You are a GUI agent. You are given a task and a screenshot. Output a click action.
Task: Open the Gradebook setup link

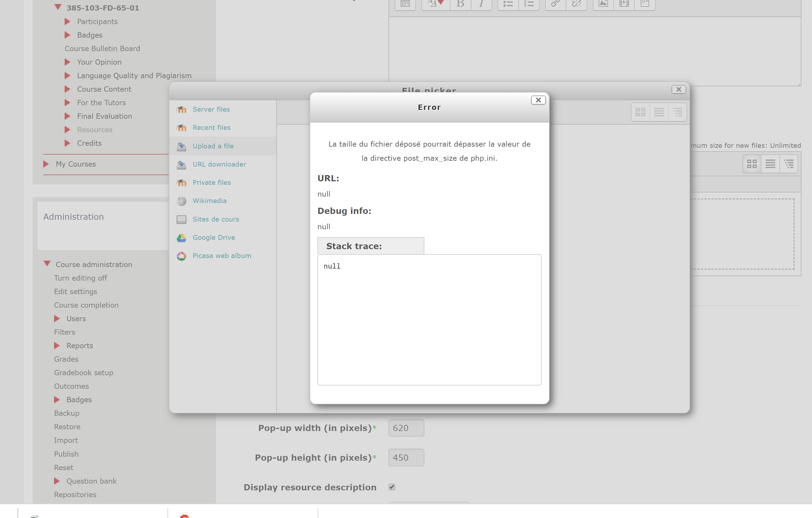click(83, 373)
